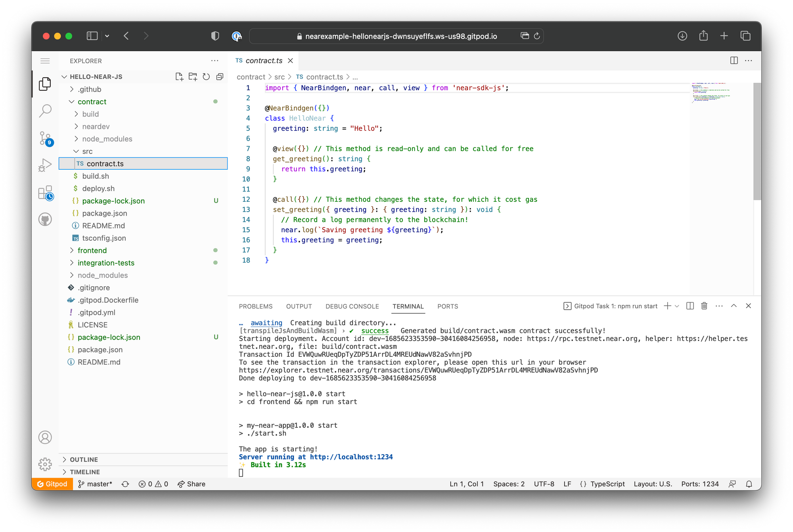Switch to the PROBLEMS tab
The image size is (793, 532).
(x=256, y=306)
